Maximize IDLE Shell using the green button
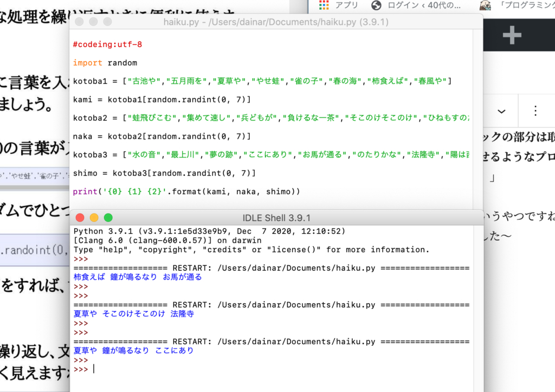The image size is (555, 392). pos(108,218)
